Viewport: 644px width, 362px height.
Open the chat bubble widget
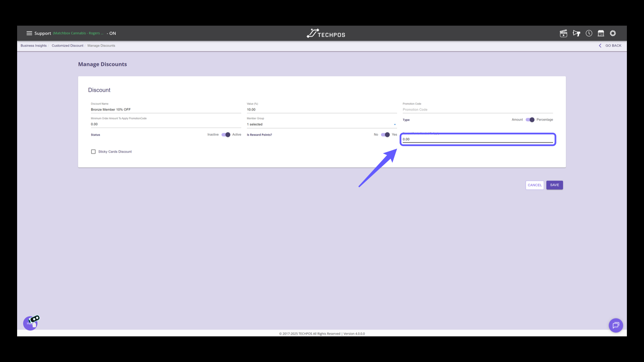616,325
